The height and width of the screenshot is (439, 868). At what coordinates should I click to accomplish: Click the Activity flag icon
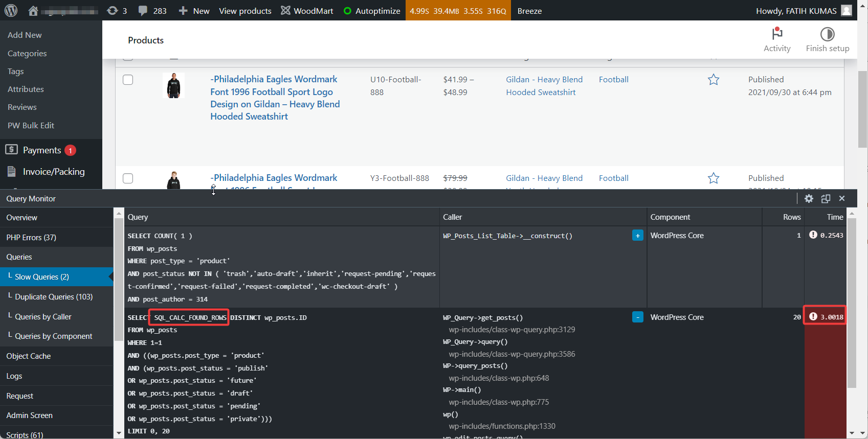[777, 34]
